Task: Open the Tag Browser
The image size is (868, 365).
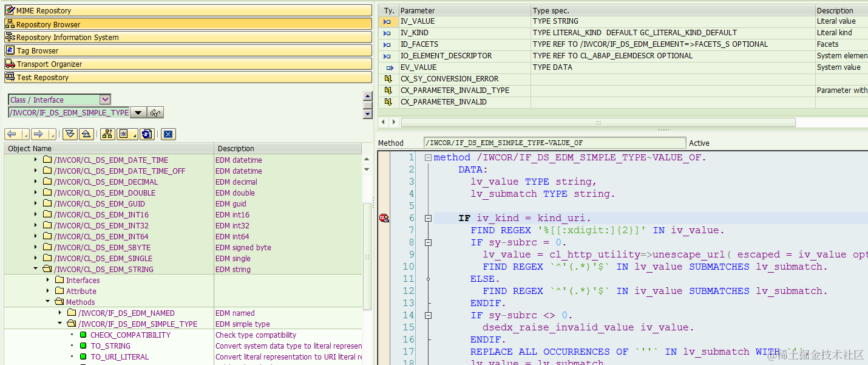Action: point(188,51)
